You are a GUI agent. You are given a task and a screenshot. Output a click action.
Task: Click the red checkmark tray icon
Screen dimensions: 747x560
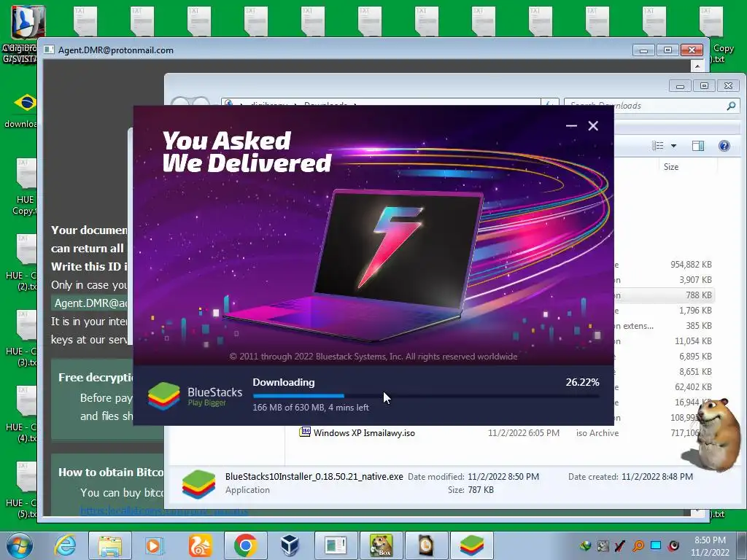click(620, 545)
